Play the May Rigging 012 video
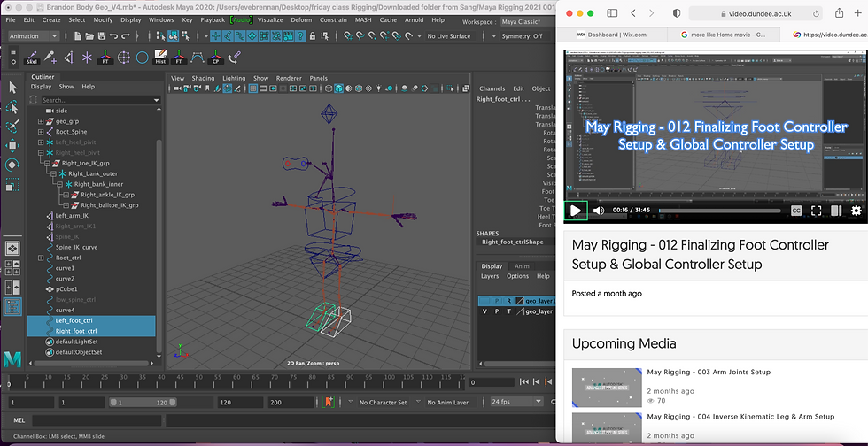The height and width of the screenshot is (446, 868). pyautogui.click(x=575, y=211)
